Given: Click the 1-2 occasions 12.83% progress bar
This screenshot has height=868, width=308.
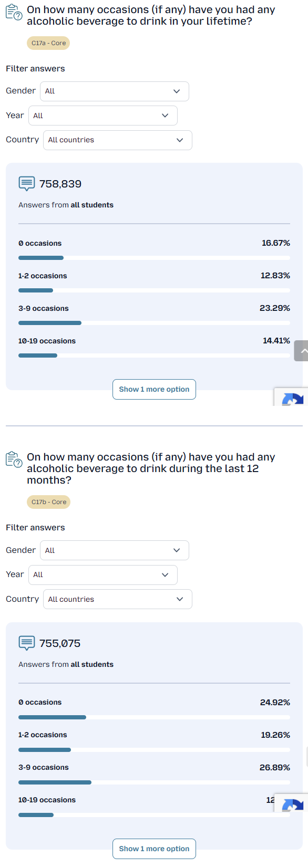Looking at the screenshot, I should pyautogui.click(x=154, y=290).
